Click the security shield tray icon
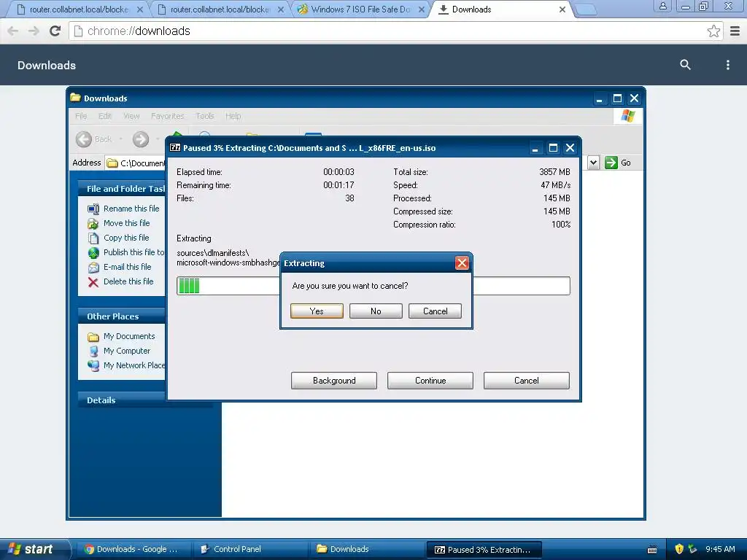The width and height of the screenshot is (747, 560). point(679,549)
